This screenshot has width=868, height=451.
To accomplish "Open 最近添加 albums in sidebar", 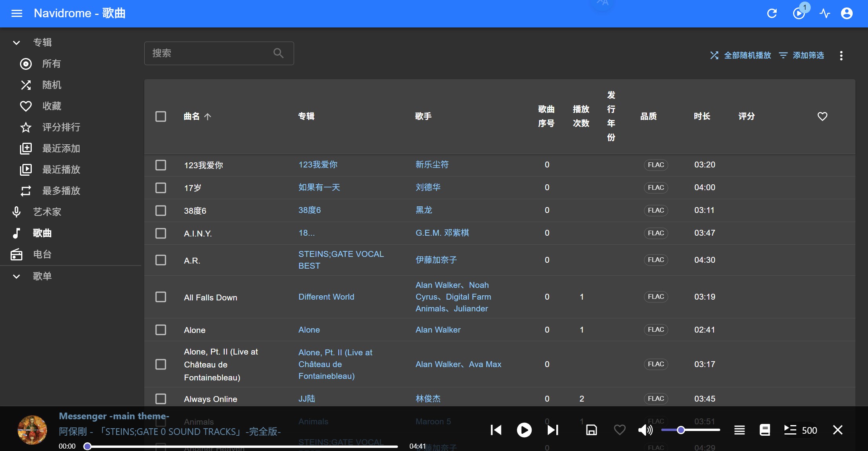I will pyautogui.click(x=61, y=148).
